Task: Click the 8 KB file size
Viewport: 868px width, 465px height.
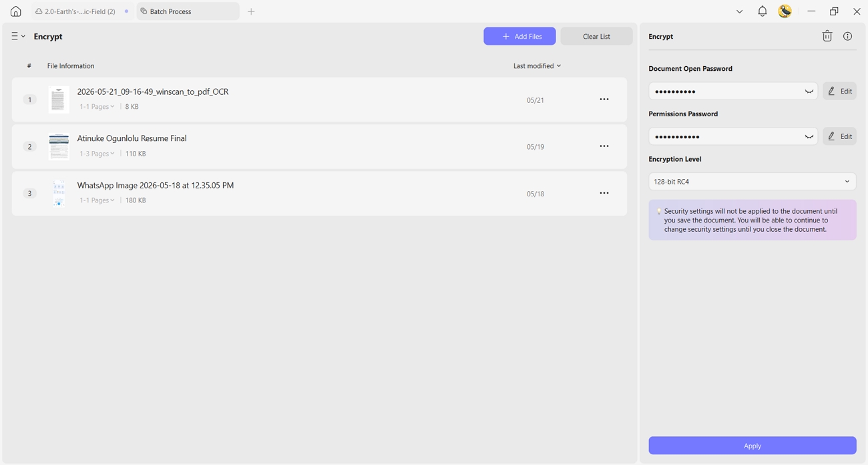Action: tap(132, 107)
